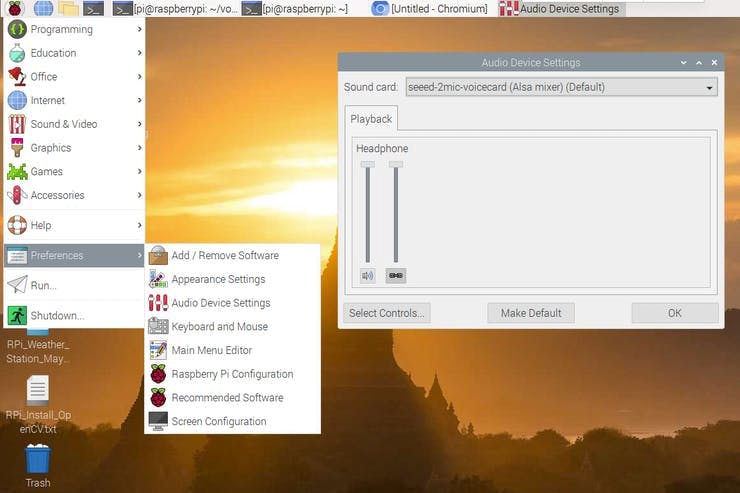
Task: Click the Raspberry Pi main menu icon
Action: tap(15, 8)
